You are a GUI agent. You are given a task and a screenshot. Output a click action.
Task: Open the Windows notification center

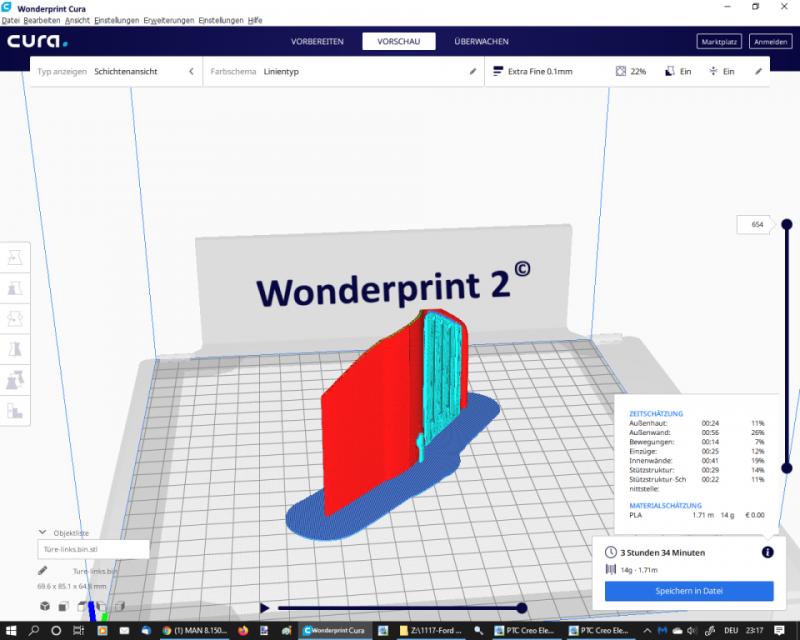pos(779,631)
